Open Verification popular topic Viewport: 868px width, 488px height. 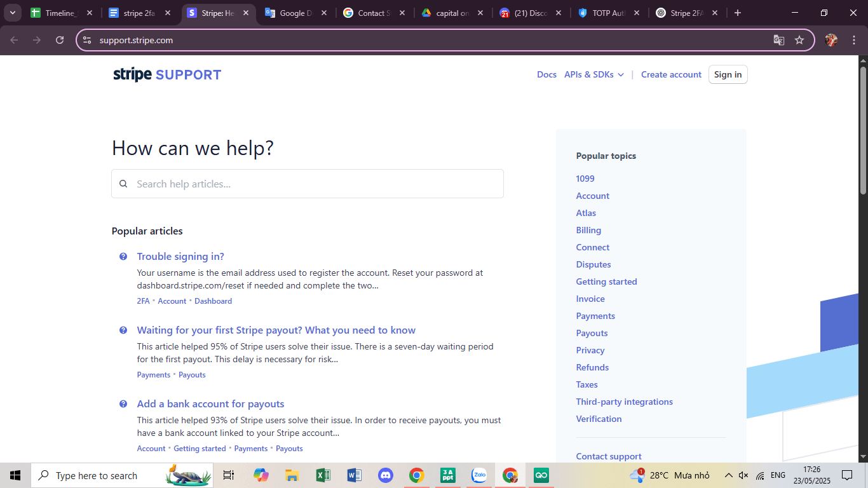599,419
